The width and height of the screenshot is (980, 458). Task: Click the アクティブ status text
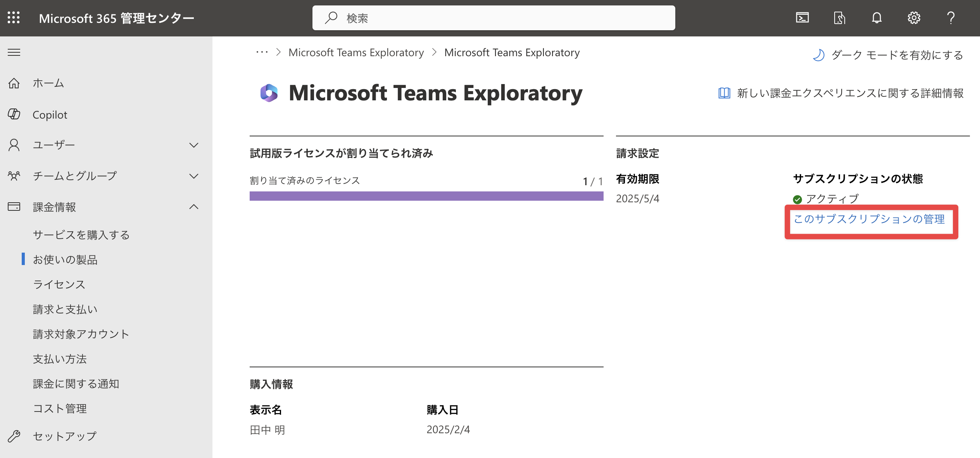point(832,199)
